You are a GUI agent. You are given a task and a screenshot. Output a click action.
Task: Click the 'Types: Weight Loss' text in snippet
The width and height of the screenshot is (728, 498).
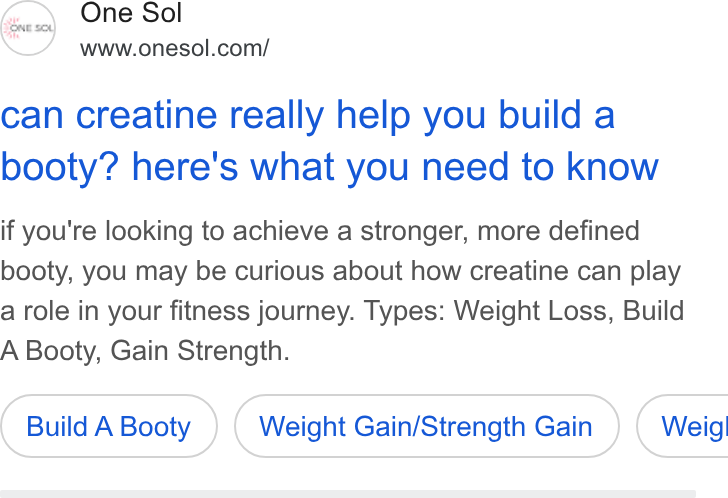tap(485, 310)
